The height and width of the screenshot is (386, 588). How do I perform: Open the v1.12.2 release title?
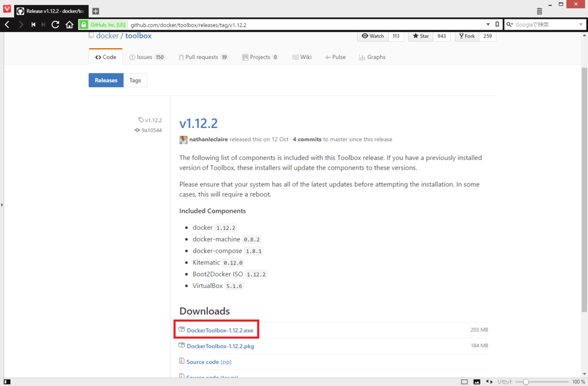[198, 123]
